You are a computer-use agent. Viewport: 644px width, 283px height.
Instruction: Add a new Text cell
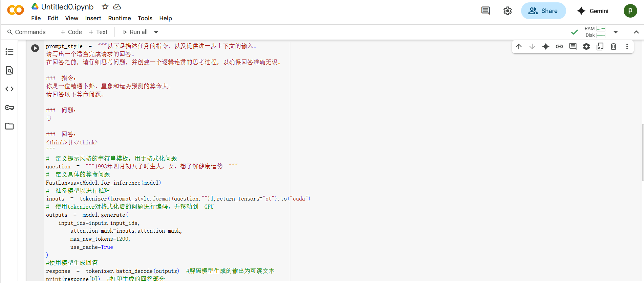pos(98,32)
